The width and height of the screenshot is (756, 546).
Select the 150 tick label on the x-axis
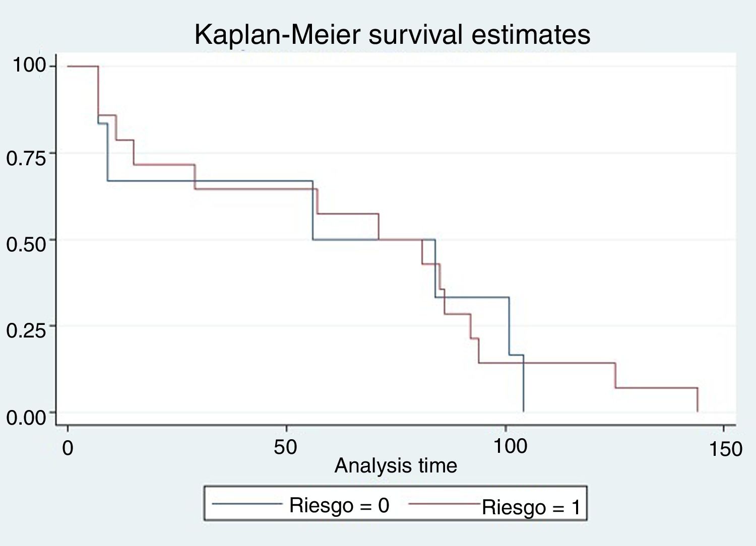[x=726, y=449]
